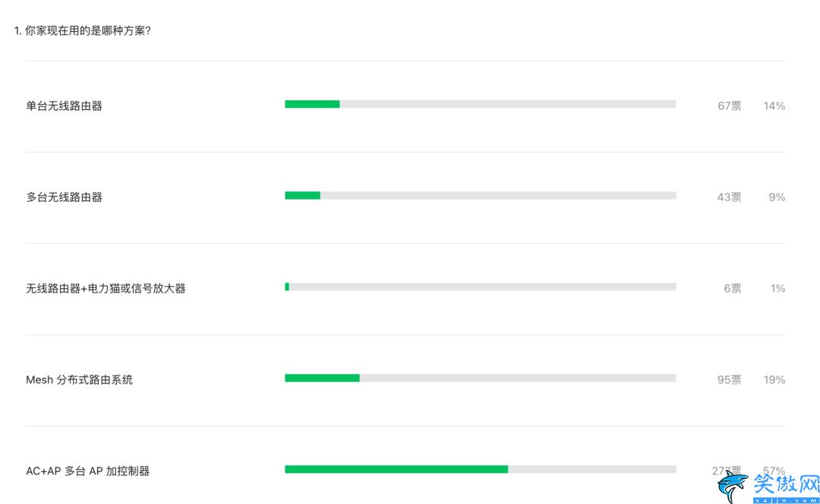Click the 95票 vote count
This screenshot has height=504, width=820.
(x=730, y=380)
